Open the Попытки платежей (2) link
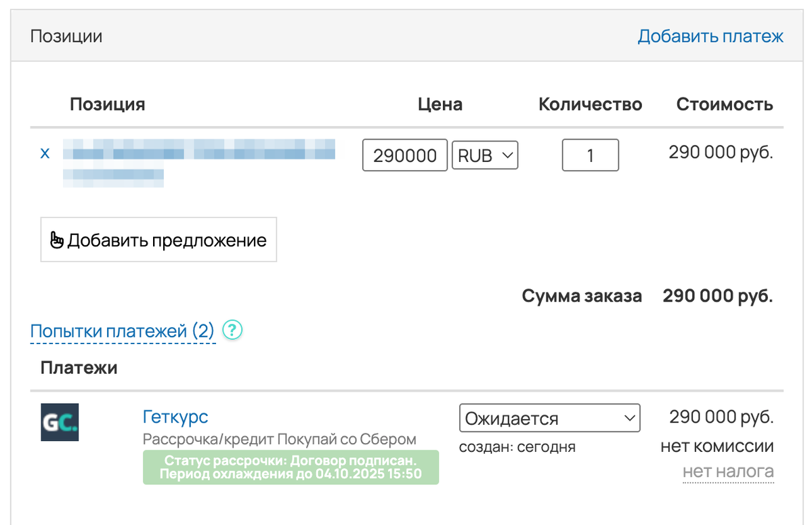This screenshot has width=812, height=525. pyautogui.click(x=123, y=331)
